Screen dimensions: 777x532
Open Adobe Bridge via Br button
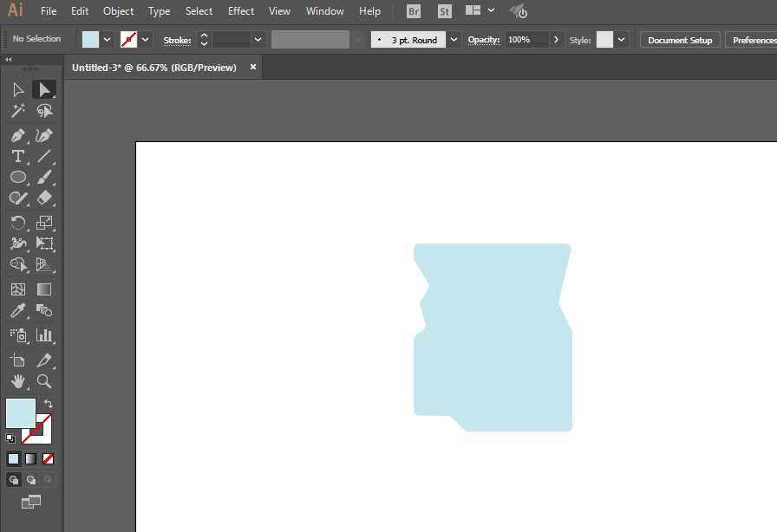(x=414, y=11)
